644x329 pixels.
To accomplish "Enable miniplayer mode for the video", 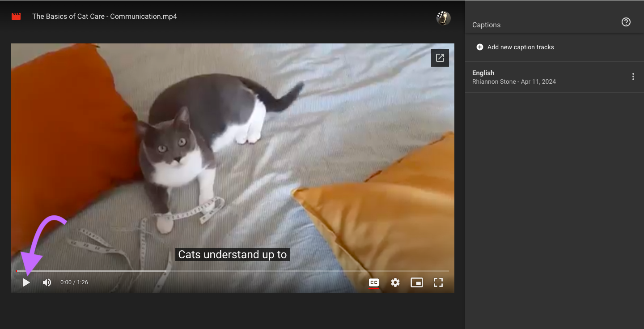I will point(417,282).
